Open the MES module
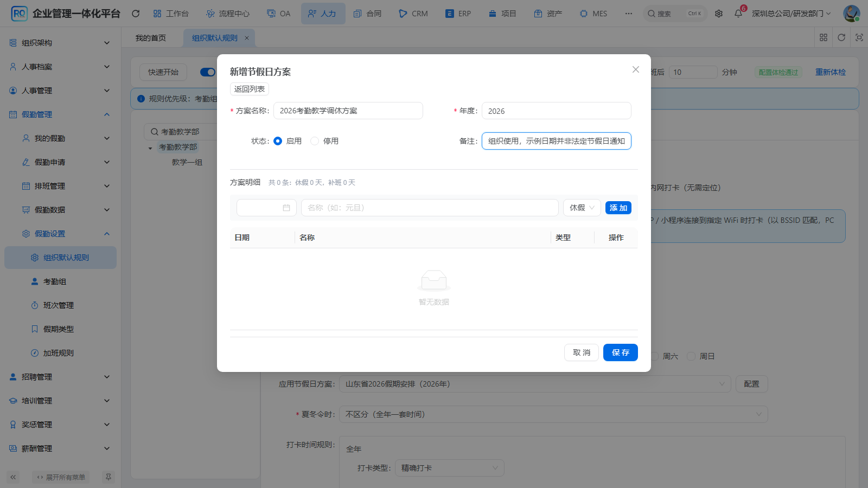 point(593,14)
